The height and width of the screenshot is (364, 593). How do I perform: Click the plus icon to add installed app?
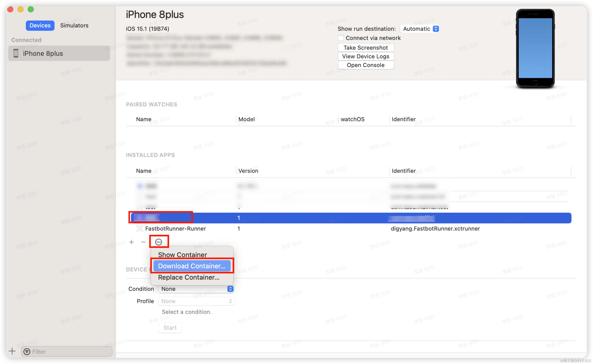coord(132,242)
